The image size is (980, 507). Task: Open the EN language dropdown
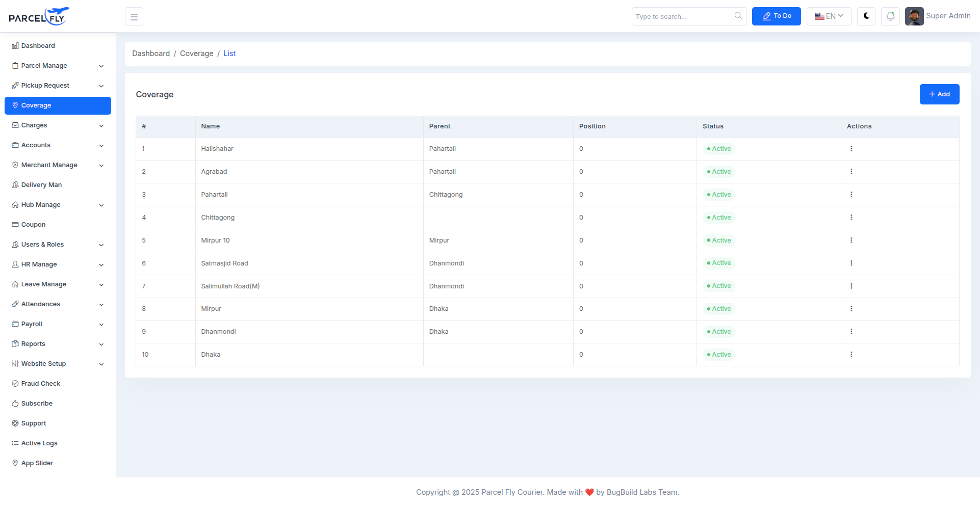coord(829,16)
